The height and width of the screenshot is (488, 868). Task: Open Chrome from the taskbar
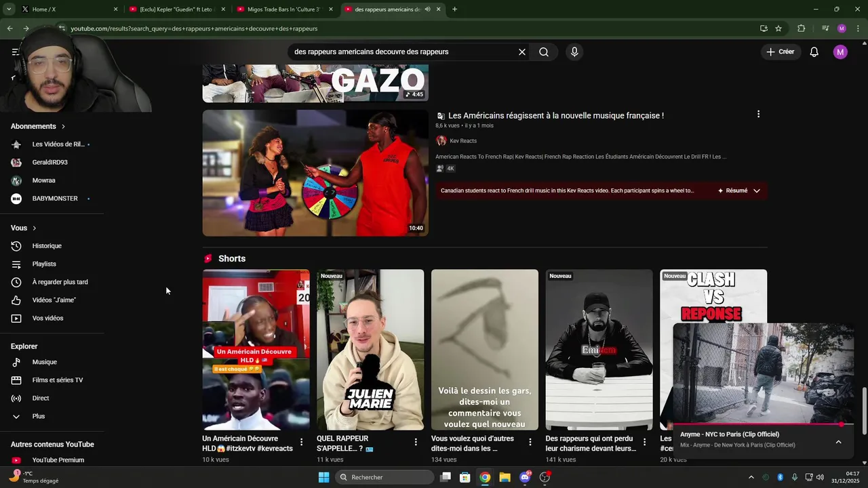(485, 477)
